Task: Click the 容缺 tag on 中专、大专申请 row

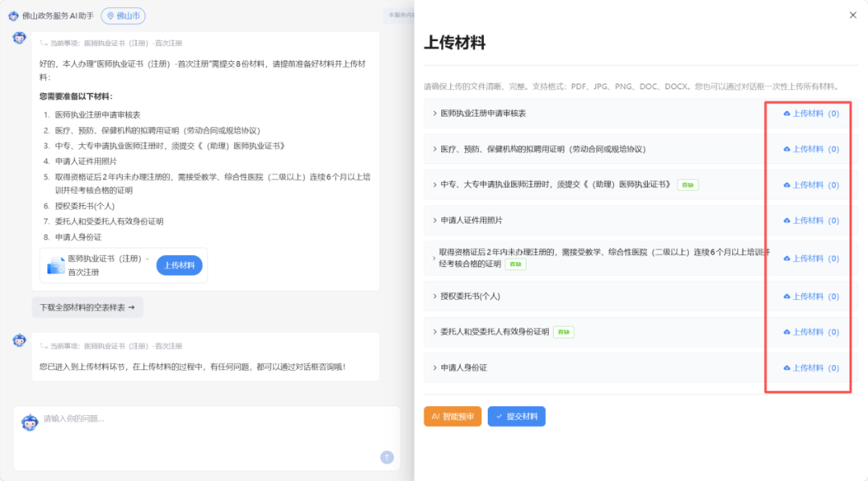Action: coord(687,185)
